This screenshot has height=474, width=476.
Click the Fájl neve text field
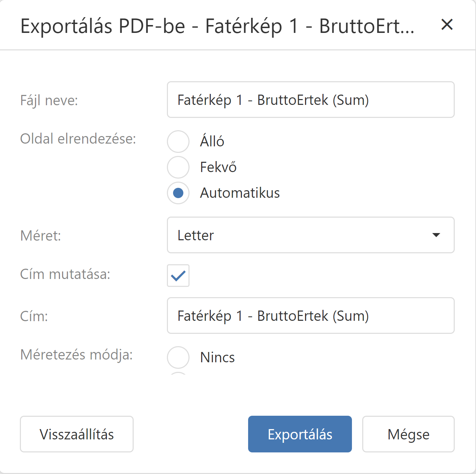point(310,100)
